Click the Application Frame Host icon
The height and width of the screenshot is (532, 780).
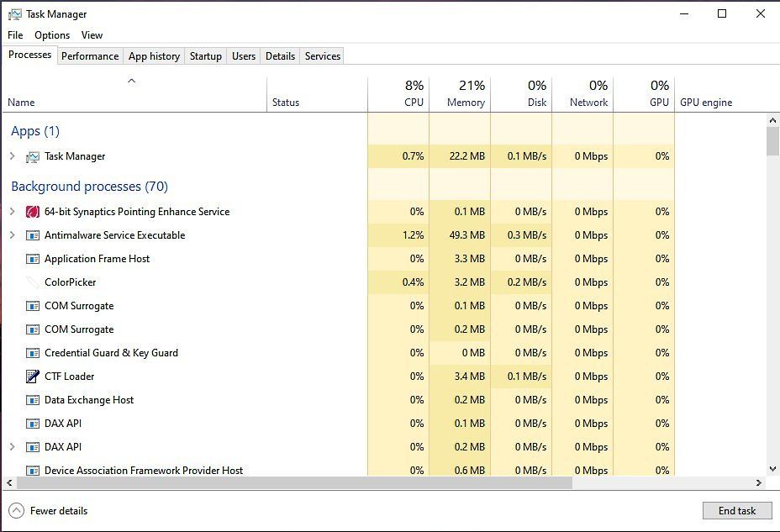[32, 259]
